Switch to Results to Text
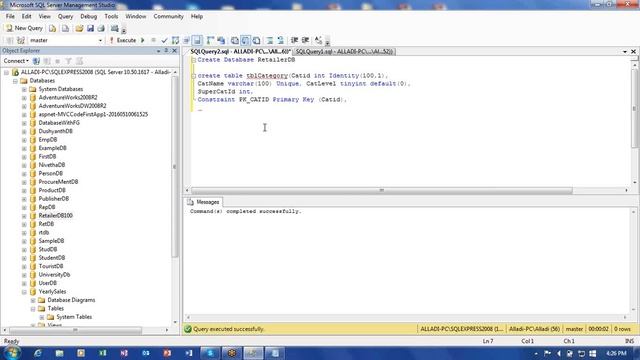The width and height of the screenshot is (640, 360). pos(235,40)
